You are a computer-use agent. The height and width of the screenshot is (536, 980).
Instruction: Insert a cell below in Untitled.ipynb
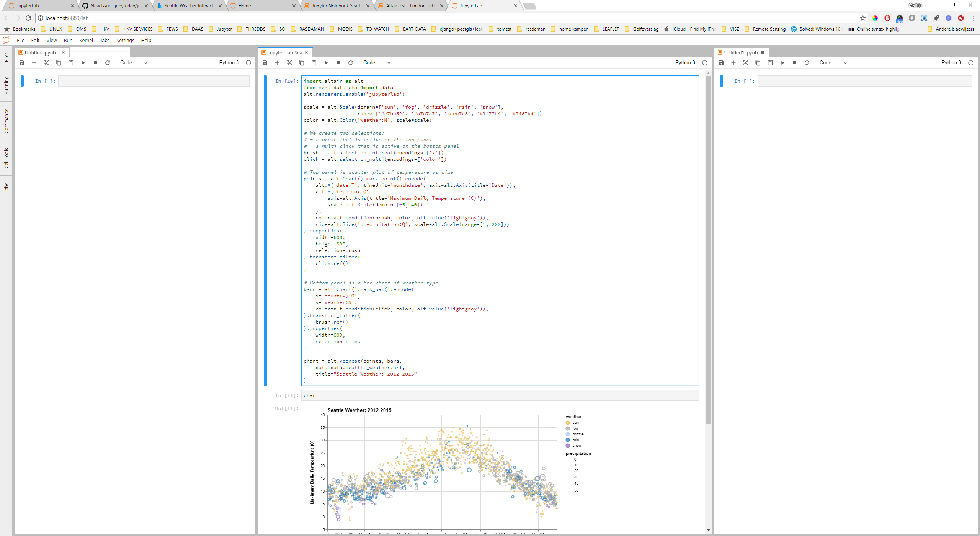pos(34,63)
